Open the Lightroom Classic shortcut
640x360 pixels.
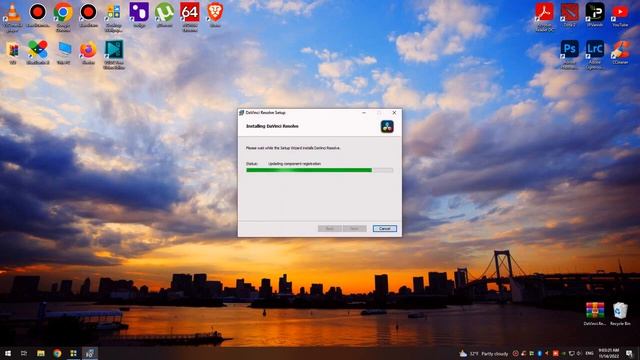[x=595, y=54]
